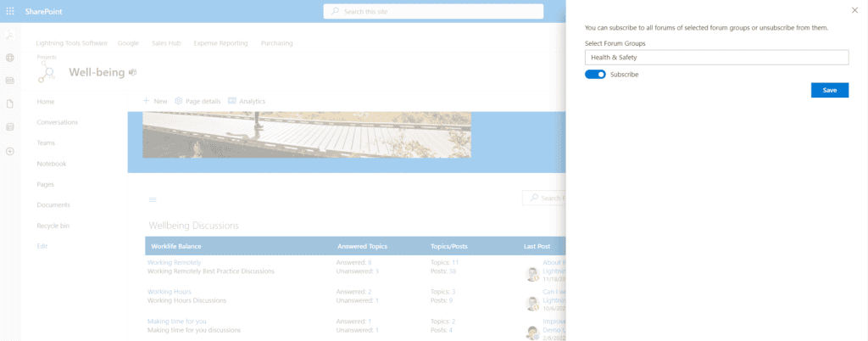868x341 pixels.
Task: Click the file icon in left rail
Action: click(10, 103)
